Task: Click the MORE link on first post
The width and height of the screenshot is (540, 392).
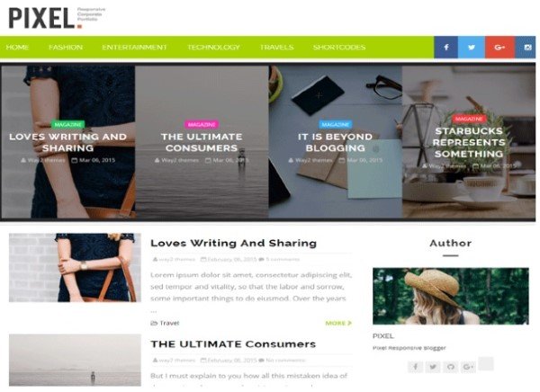Action: (x=338, y=323)
